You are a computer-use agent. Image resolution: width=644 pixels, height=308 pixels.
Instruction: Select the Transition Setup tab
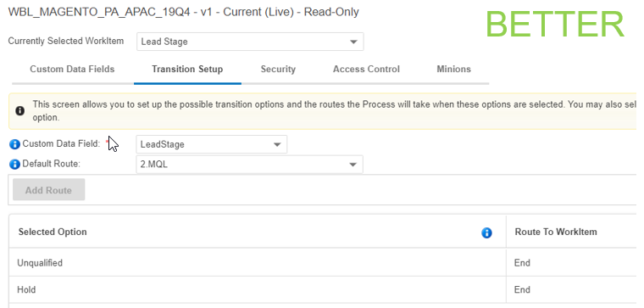pos(187,69)
